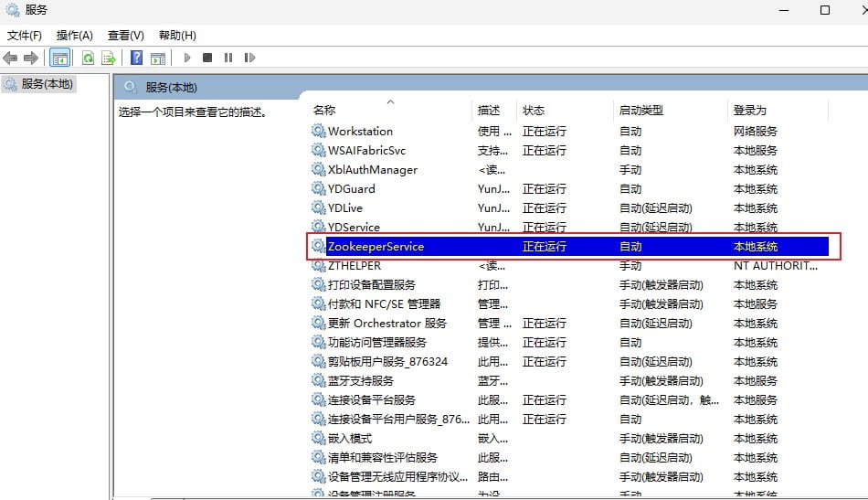Select the ZookeeperService name

[376, 247]
